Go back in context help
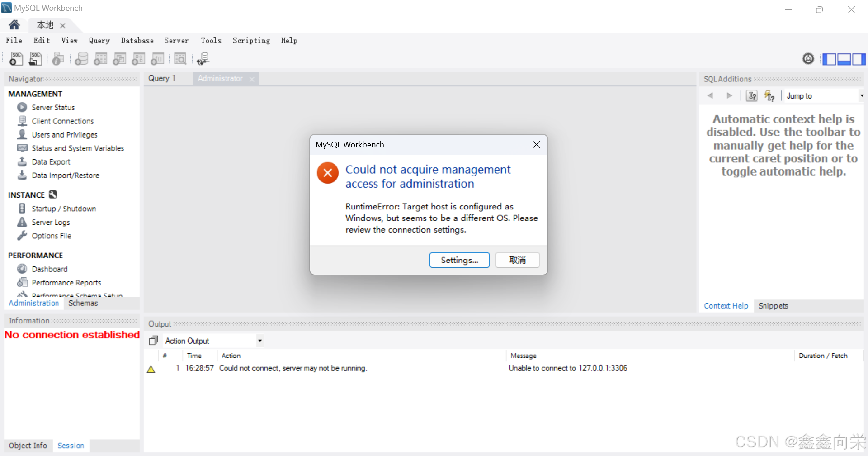This screenshot has width=868, height=456. [710, 95]
